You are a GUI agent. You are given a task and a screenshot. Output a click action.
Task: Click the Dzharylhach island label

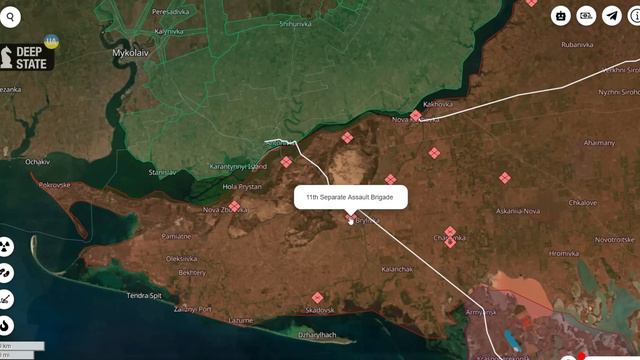[317, 335]
